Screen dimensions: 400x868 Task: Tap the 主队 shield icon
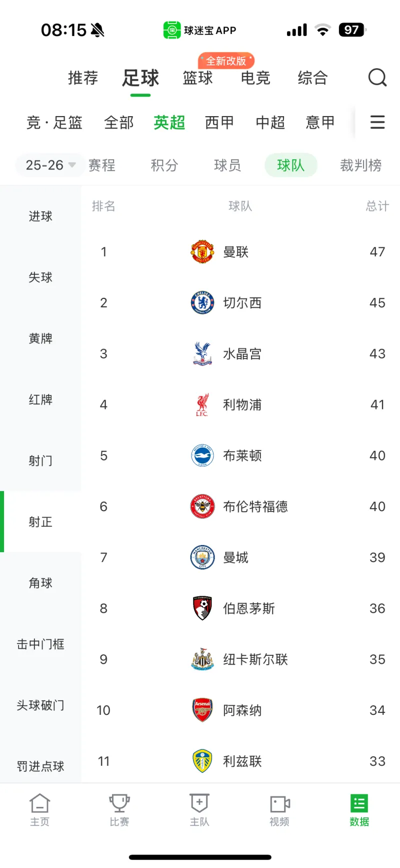[199, 803]
